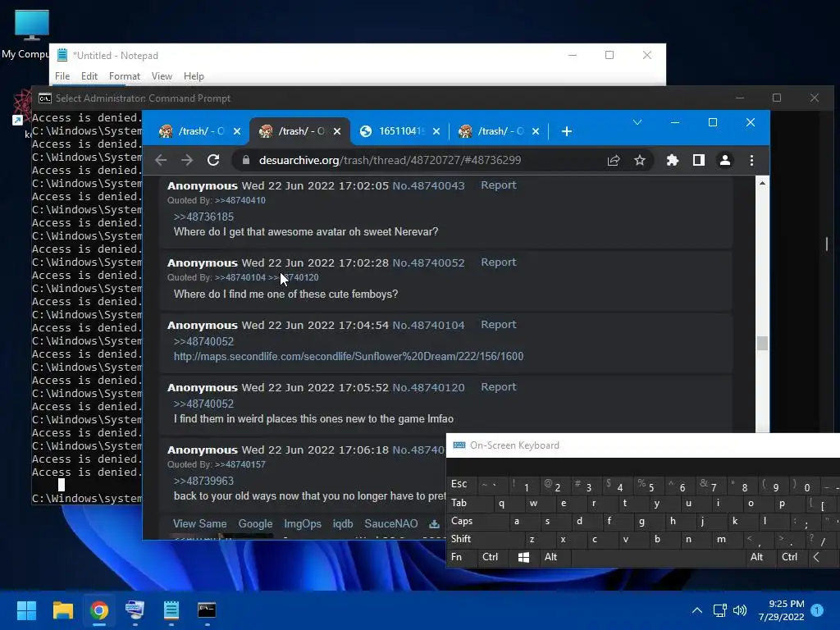Open File Explorer from taskbar
Image resolution: width=840 pixels, height=630 pixels.
(x=62, y=610)
